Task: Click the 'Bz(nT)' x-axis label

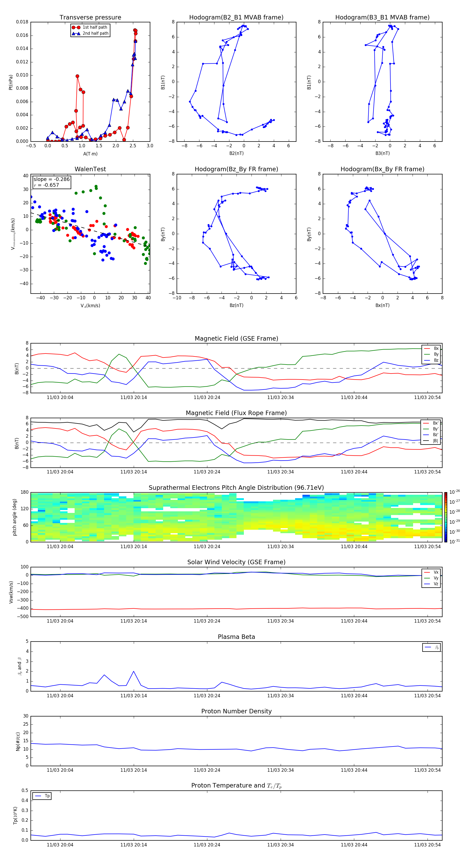Action: (x=236, y=305)
